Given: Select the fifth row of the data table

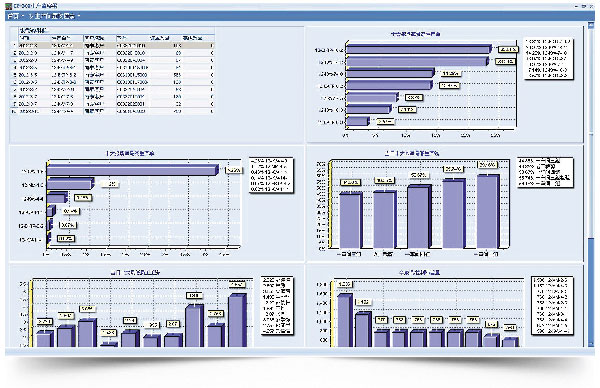Looking at the screenshot, I should coord(113,75).
